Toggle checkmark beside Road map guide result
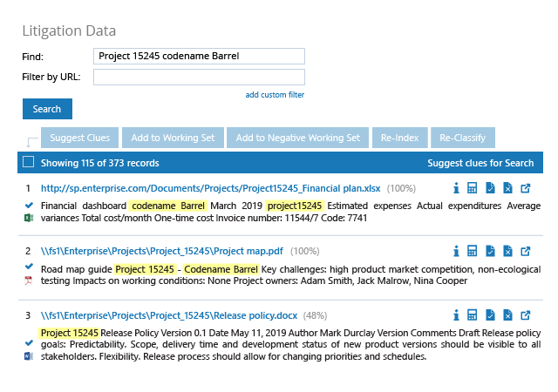Screen dimensions: 558x392 pyautogui.click(x=29, y=266)
